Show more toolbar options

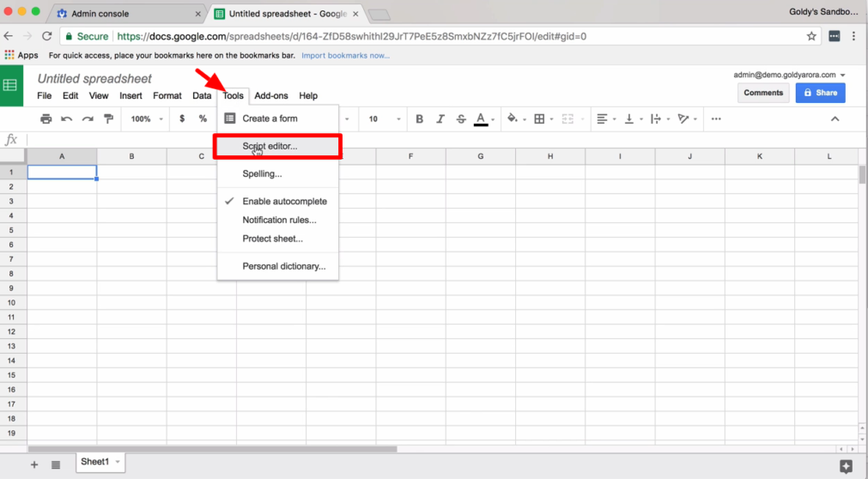[x=716, y=118]
